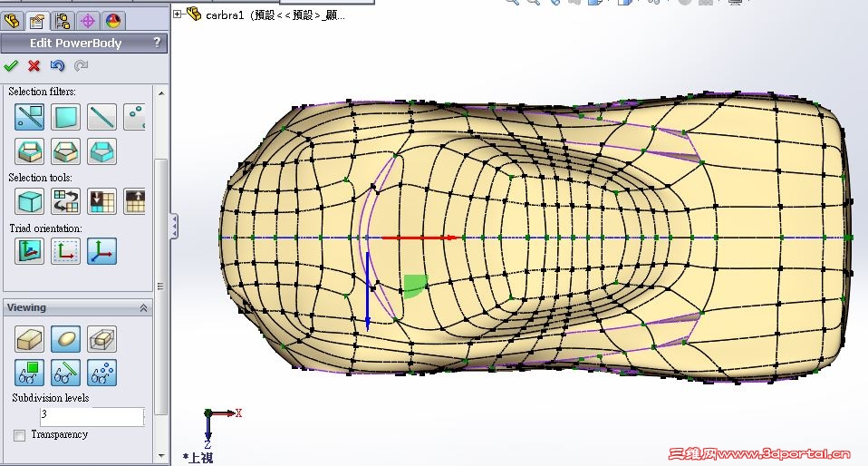
Task: Accept changes with the green checkmark
Action: click(11, 66)
